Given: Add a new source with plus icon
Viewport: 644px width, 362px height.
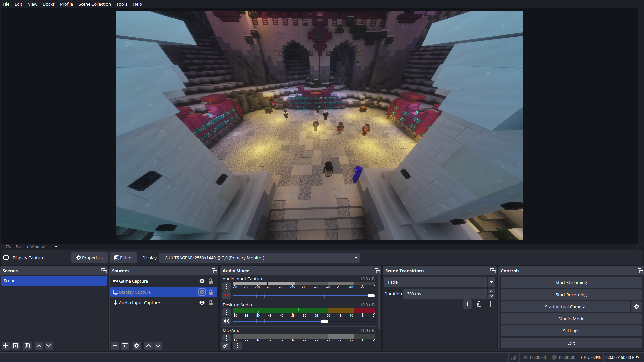Looking at the screenshot, I should click(x=115, y=346).
